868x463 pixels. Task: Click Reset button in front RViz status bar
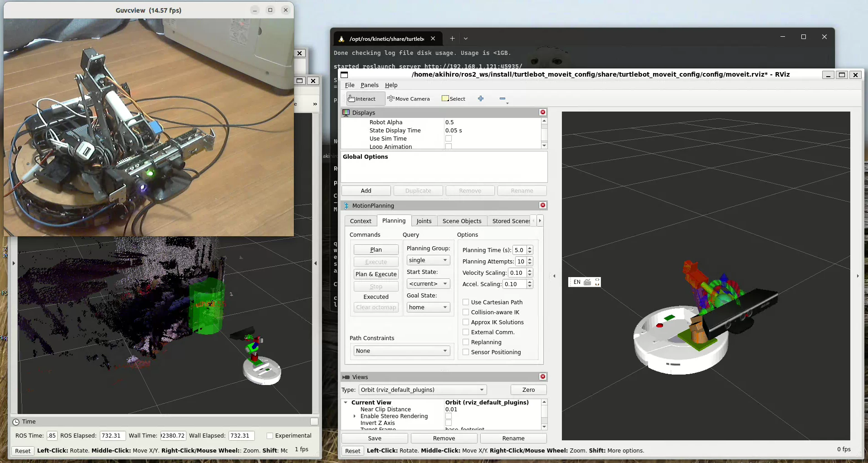(x=353, y=451)
